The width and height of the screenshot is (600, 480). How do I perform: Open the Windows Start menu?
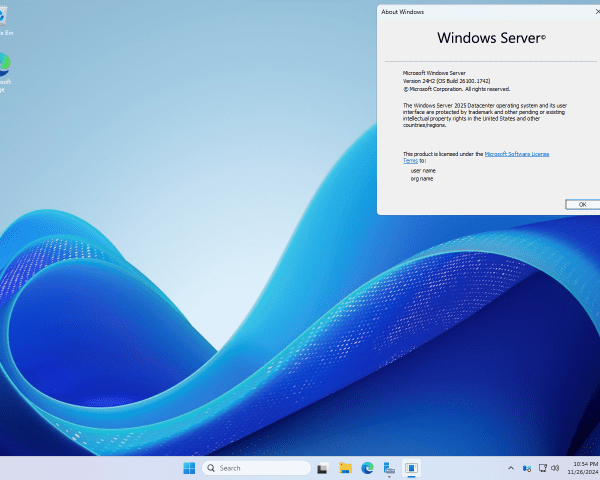[x=189, y=468]
